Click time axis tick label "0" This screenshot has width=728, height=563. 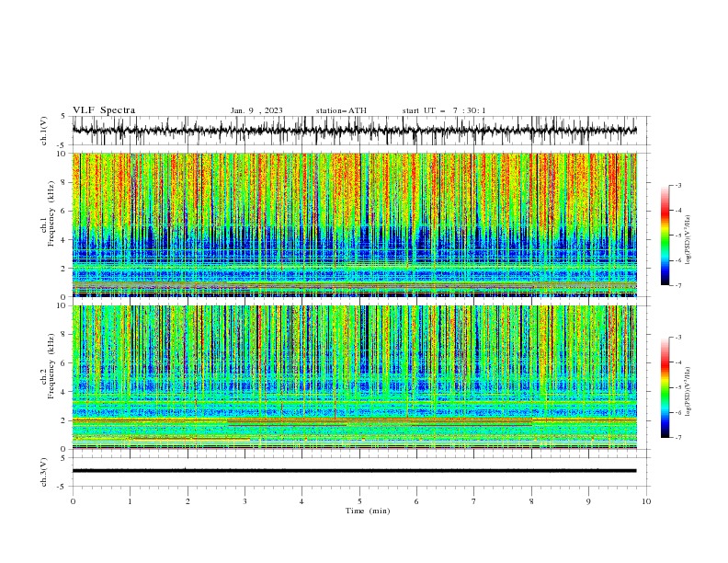(x=73, y=501)
